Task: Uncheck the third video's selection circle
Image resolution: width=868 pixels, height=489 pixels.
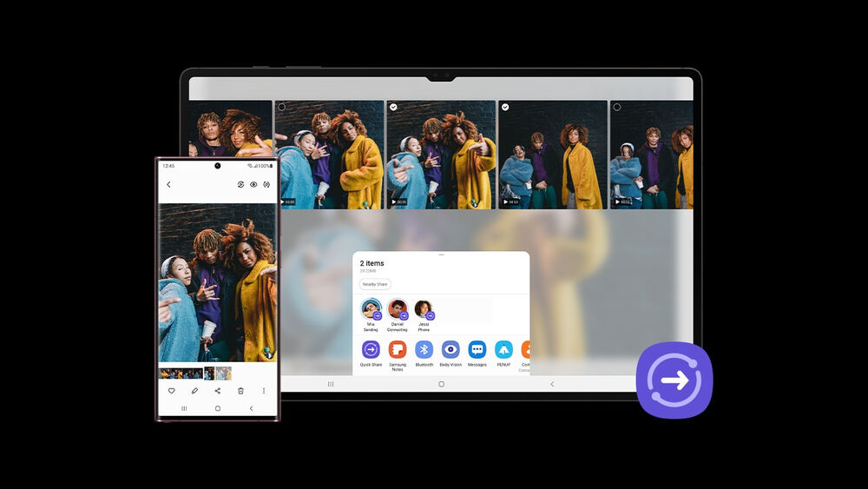Action: click(393, 107)
